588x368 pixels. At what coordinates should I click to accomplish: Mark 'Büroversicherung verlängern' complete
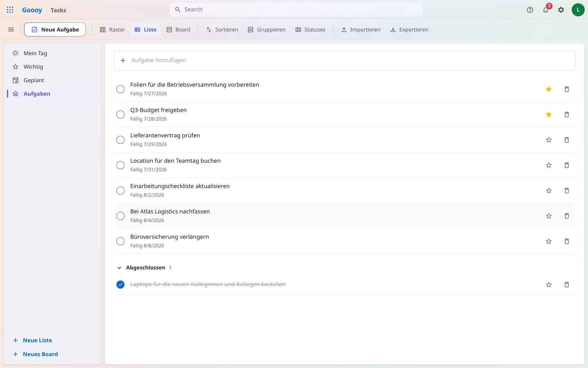click(x=120, y=241)
